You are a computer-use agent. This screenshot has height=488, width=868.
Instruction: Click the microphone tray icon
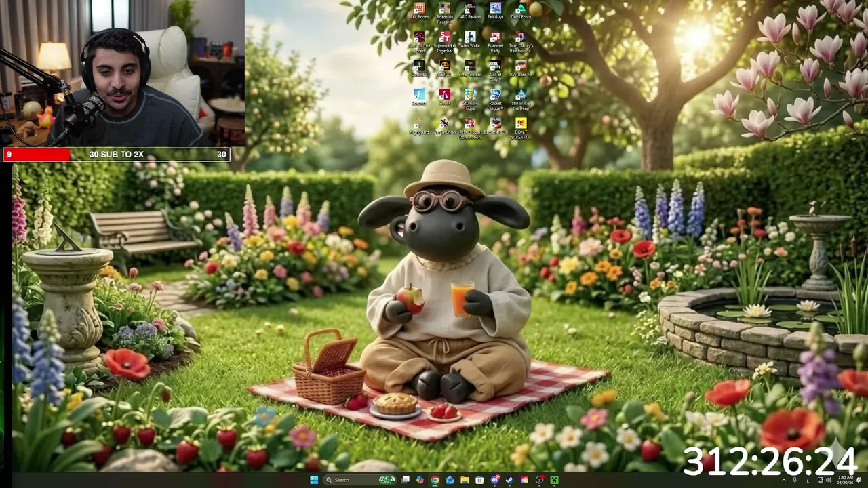click(x=795, y=480)
